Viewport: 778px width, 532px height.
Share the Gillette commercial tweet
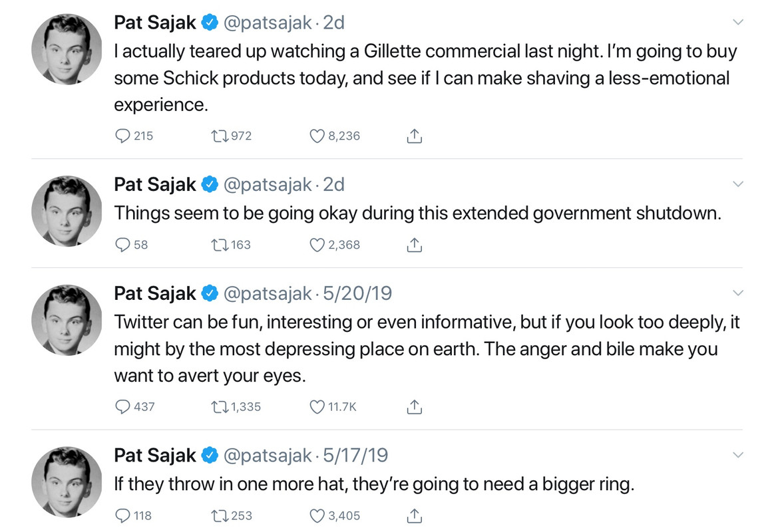(x=414, y=136)
